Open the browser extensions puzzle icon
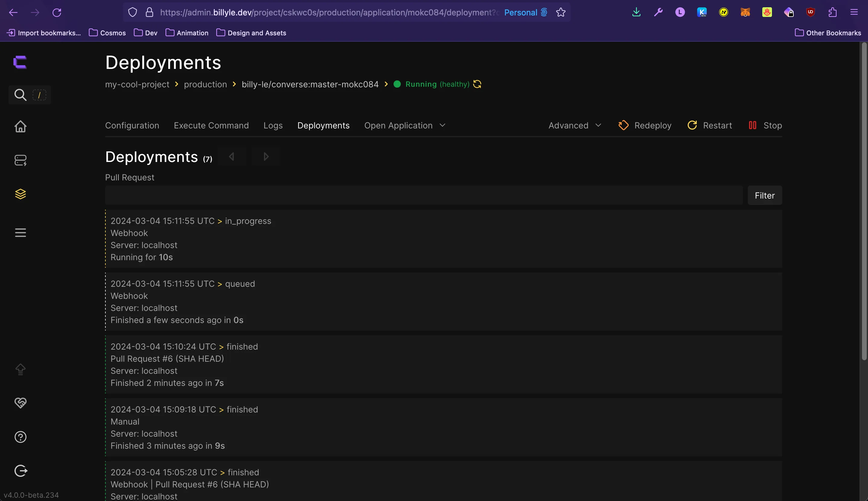This screenshot has height=501, width=868. tap(832, 12)
